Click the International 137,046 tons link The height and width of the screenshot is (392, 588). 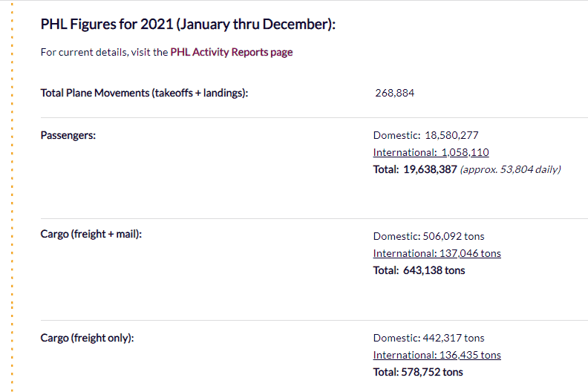point(437,253)
